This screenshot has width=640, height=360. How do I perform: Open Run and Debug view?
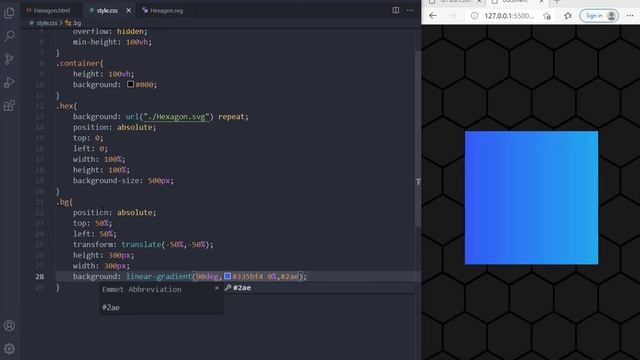pyautogui.click(x=9, y=82)
